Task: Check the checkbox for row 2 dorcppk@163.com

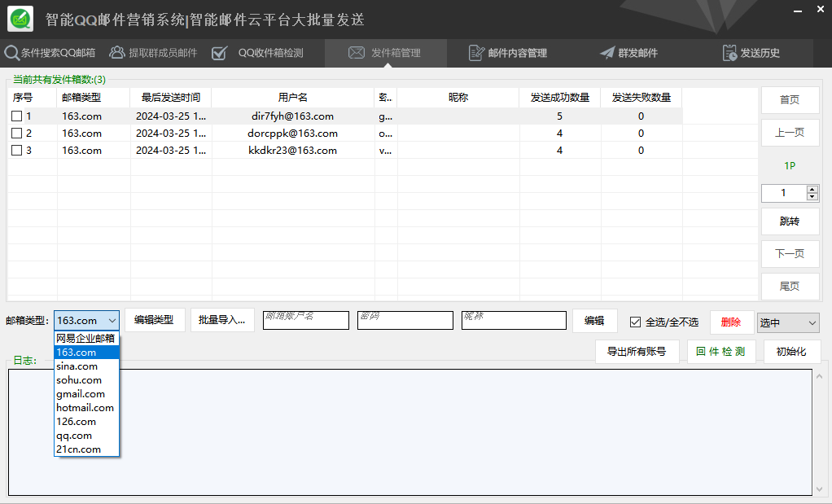Action: (17, 134)
